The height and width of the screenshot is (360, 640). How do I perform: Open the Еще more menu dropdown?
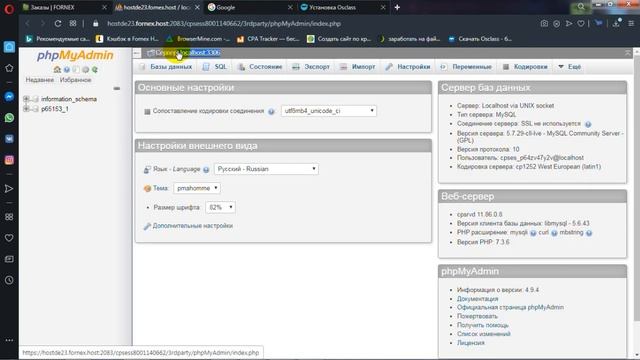[569, 67]
